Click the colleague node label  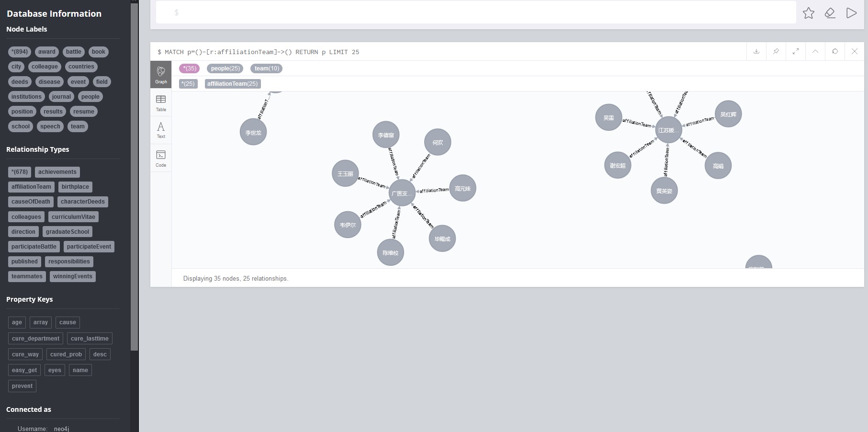45,67
